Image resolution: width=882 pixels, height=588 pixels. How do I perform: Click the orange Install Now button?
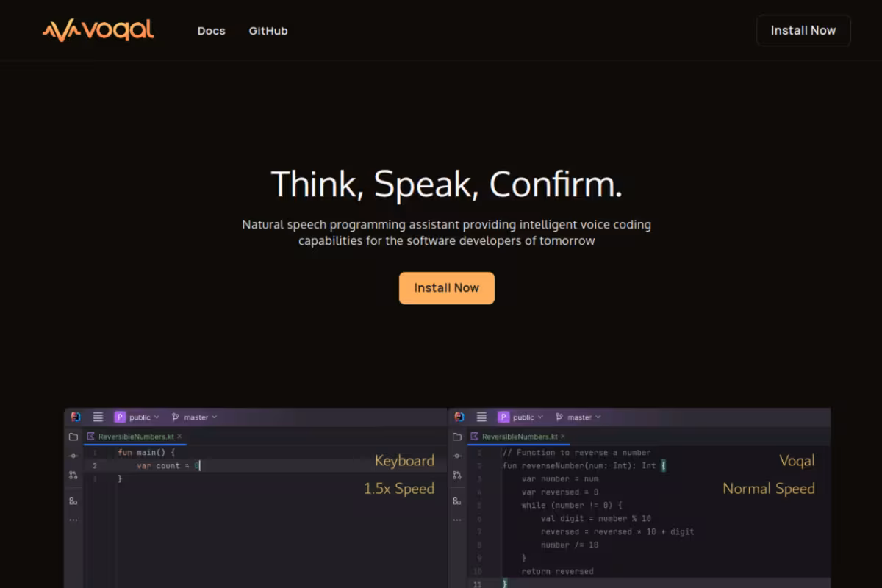pyautogui.click(x=447, y=288)
